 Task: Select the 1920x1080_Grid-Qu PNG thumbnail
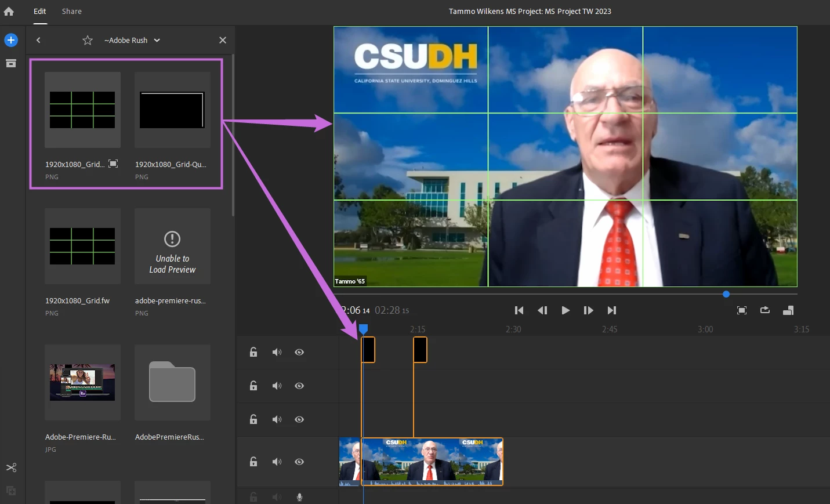tap(172, 110)
